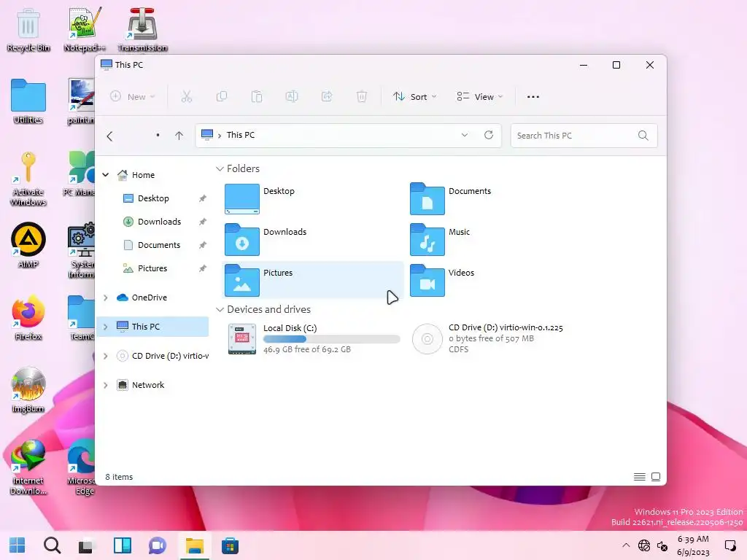This screenshot has width=747, height=560.
Task: Open Widgets from taskbar
Action: (123, 545)
